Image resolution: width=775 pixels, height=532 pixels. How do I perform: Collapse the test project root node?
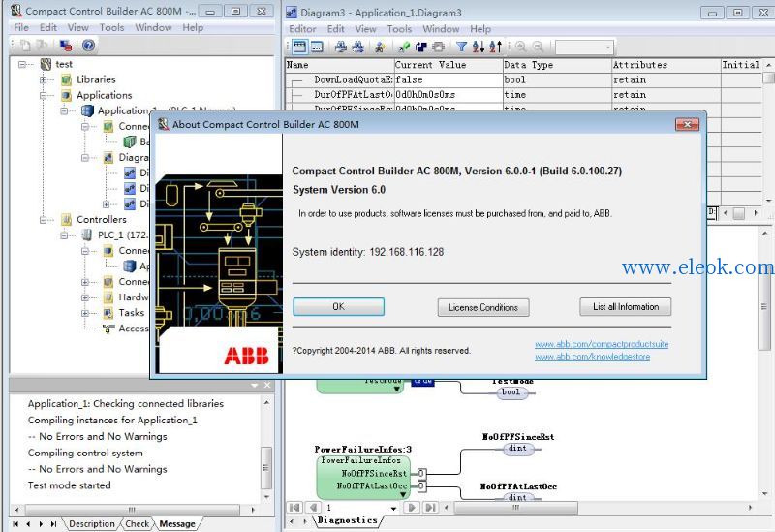(22, 64)
